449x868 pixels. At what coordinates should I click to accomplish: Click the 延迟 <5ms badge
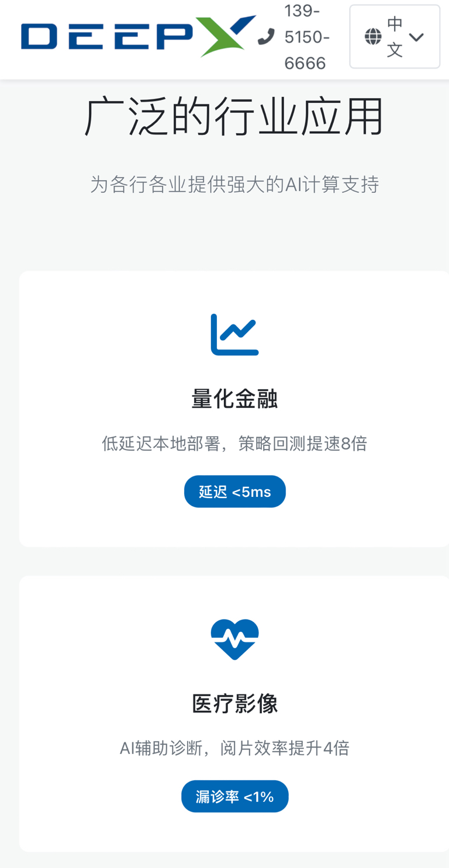click(235, 492)
